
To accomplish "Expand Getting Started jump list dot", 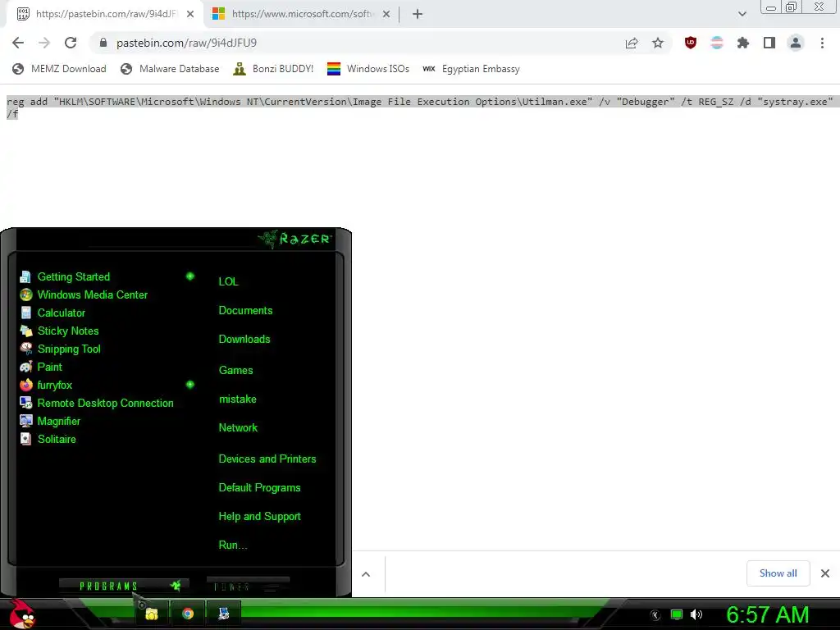I will [189, 276].
